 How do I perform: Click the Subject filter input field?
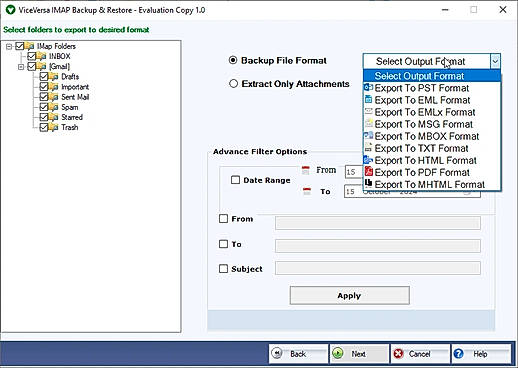click(x=378, y=268)
